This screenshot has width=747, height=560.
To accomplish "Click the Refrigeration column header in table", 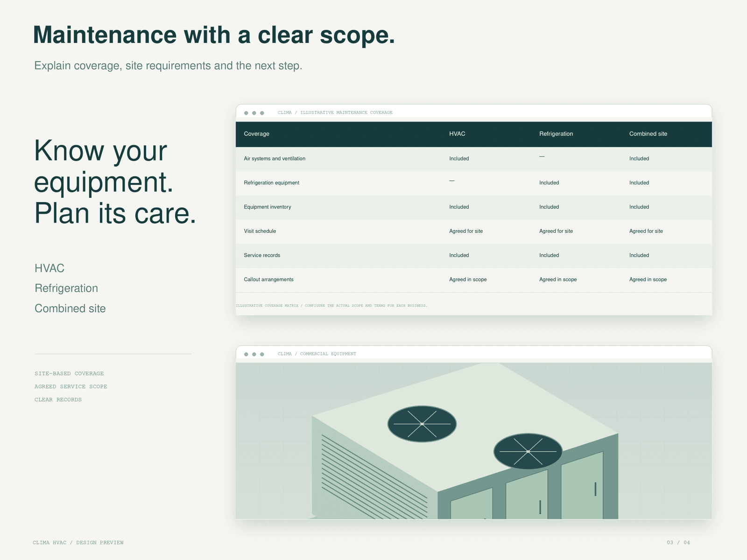I will [x=556, y=134].
